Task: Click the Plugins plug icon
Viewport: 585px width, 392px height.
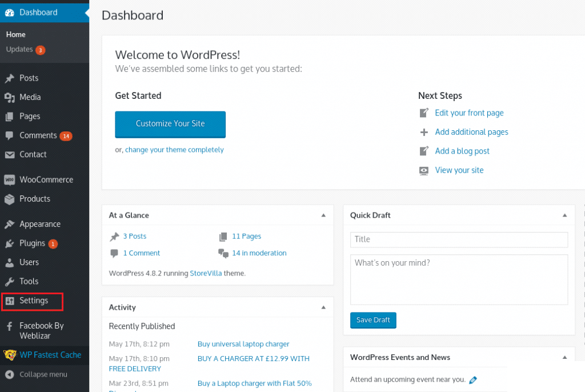Action: click(9, 243)
